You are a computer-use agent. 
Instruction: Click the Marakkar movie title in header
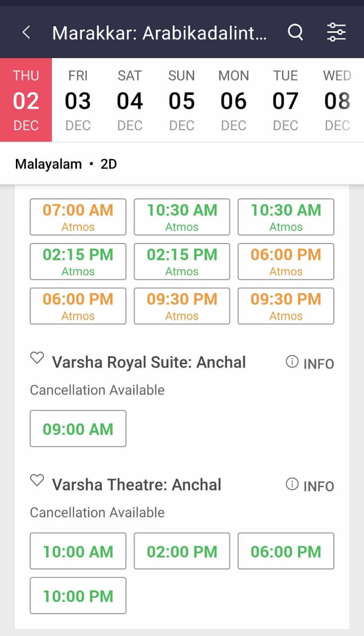click(159, 33)
